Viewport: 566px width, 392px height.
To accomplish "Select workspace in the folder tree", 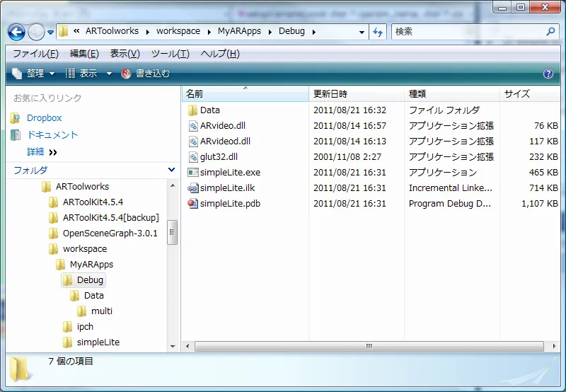I will click(85, 248).
